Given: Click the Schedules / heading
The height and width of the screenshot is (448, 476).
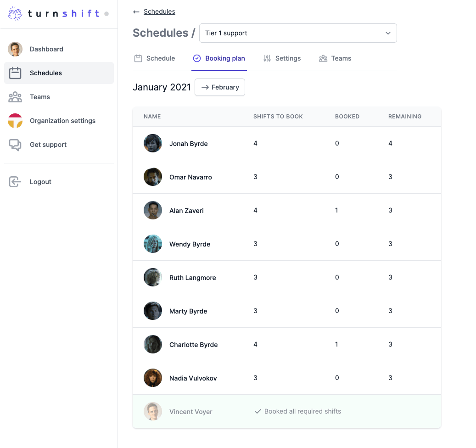Looking at the screenshot, I should [164, 33].
